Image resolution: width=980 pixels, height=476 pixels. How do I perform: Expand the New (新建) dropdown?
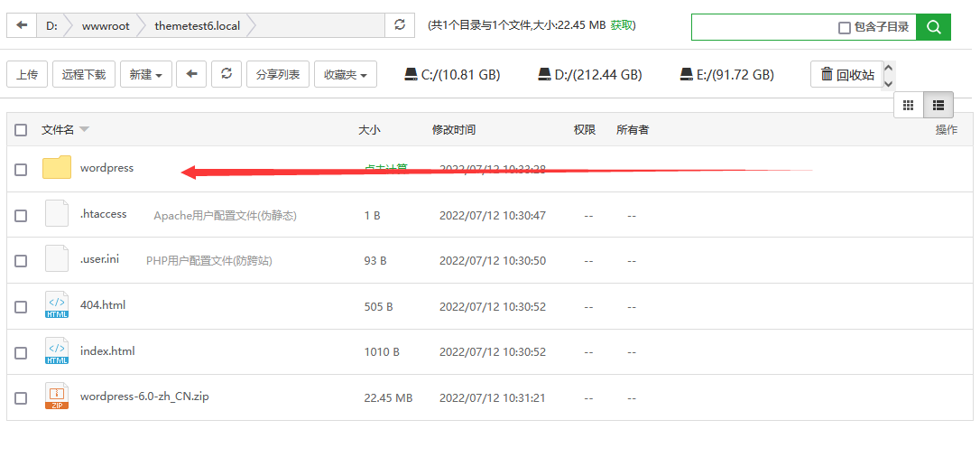[145, 75]
